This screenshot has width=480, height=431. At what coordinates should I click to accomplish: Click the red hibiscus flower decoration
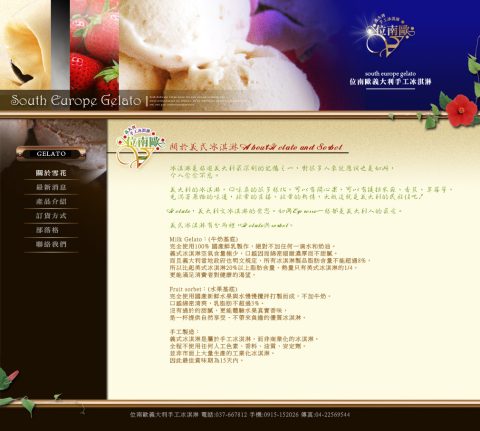461,110
